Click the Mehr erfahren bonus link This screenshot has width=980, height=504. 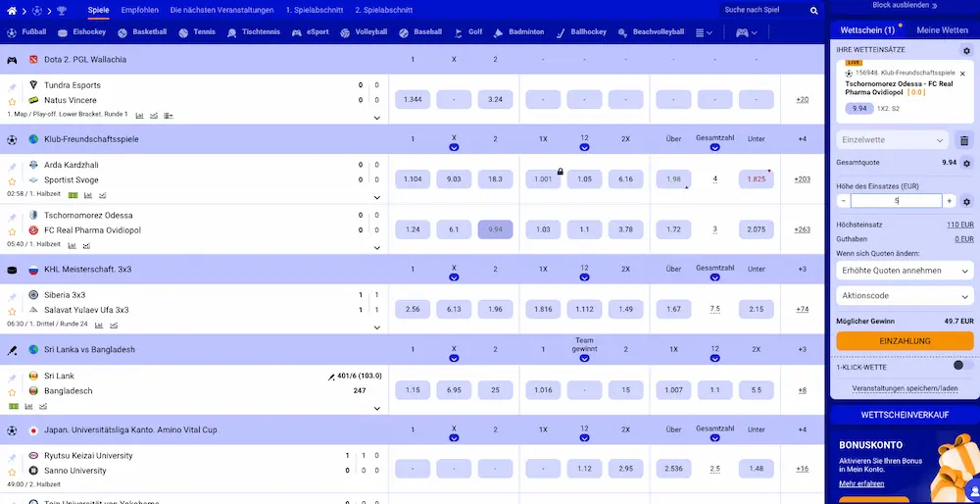[861, 484]
